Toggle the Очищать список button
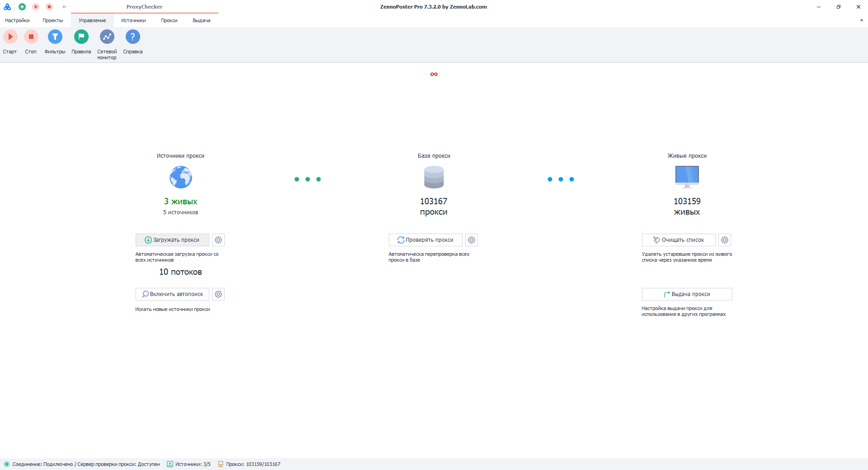The width and height of the screenshot is (868, 470). [679, 240]
